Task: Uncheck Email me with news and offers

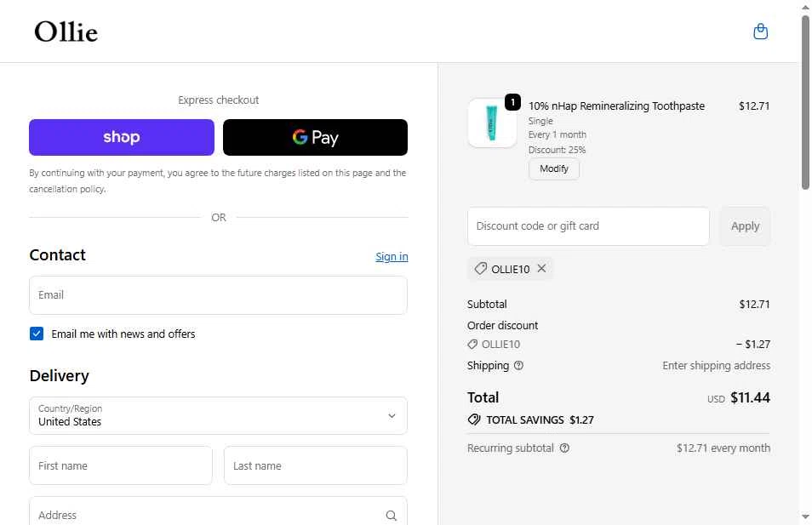Action: pos(37,334)
